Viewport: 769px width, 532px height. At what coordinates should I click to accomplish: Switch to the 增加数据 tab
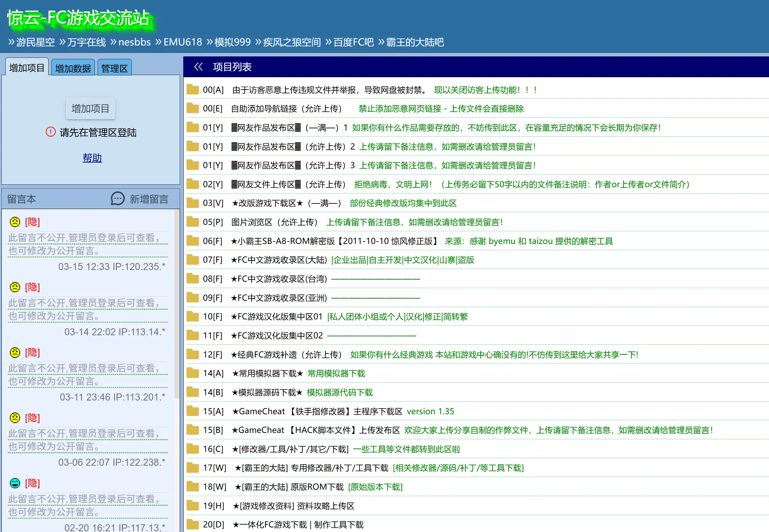tap(73, 68)
